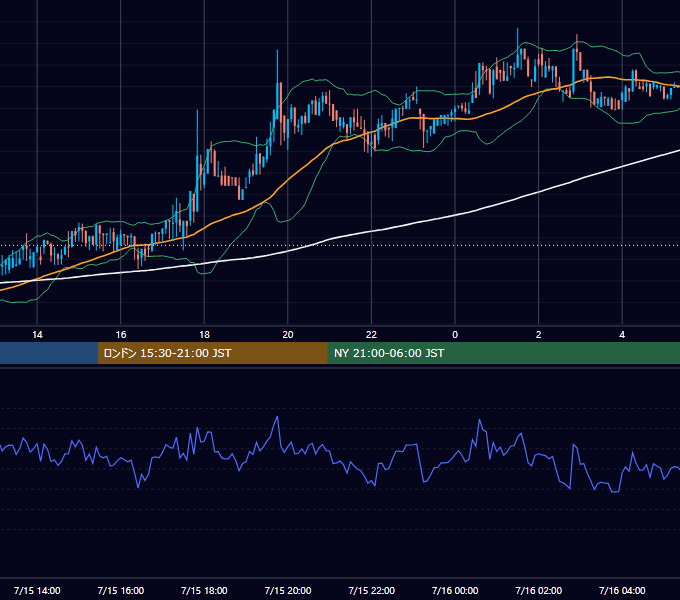Click the 7/16 00:00 date label
680x600 pixels.
(455, 590)
